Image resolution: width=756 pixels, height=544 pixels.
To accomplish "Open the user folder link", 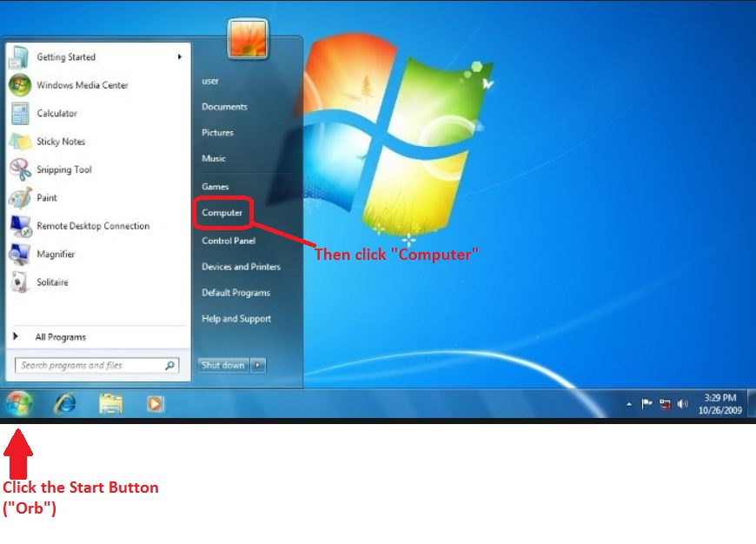I will [x=210, y=81].
